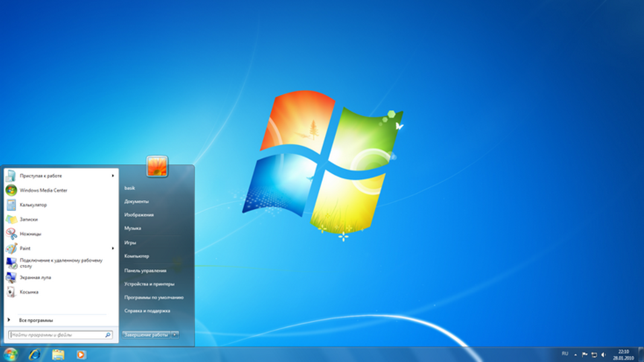Screen dimensions: 644x362
Task: Open Устройства и принтеры link
Action: (149, 284)
